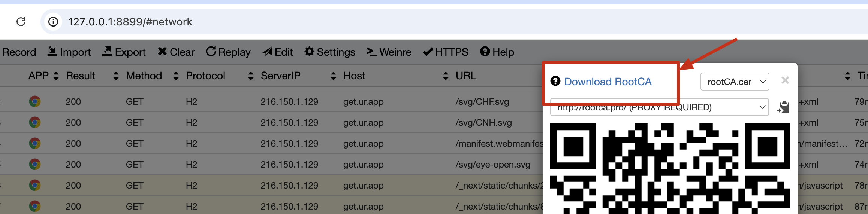Click get.ur.app host in CNH.svg row
The height and width of the screenshot is (214, 868).
pos(363,123)
